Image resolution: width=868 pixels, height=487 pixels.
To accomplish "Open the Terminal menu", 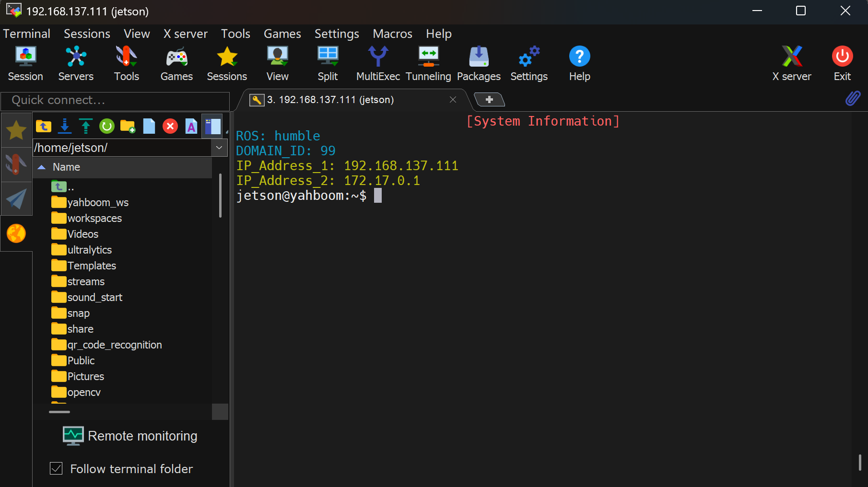I will pos(26,34).
